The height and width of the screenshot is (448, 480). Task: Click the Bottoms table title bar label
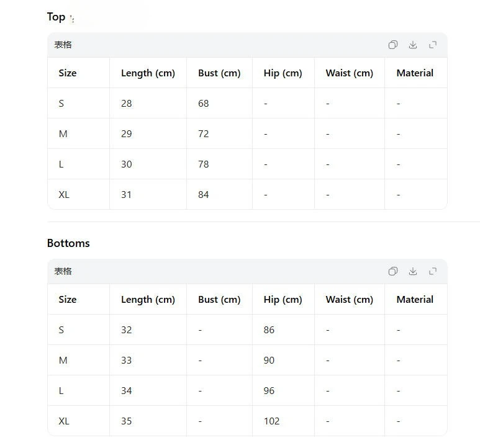63,271
